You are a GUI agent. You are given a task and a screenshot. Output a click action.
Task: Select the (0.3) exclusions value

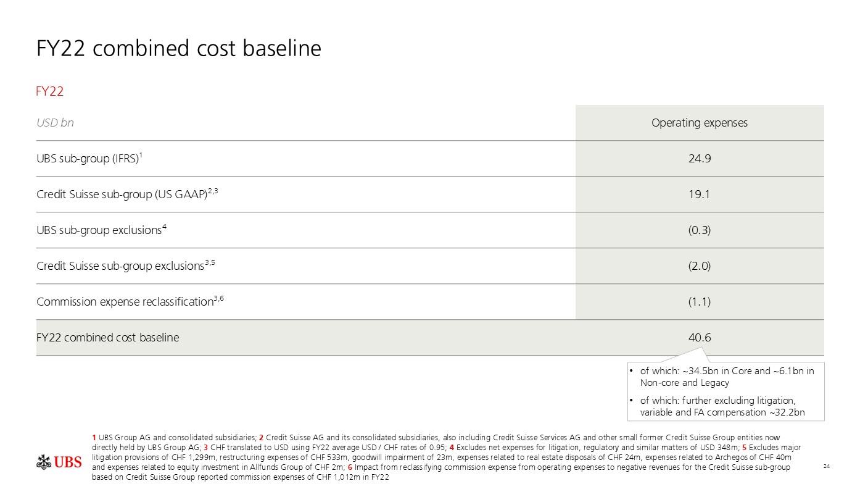click(x=699, y=230)
